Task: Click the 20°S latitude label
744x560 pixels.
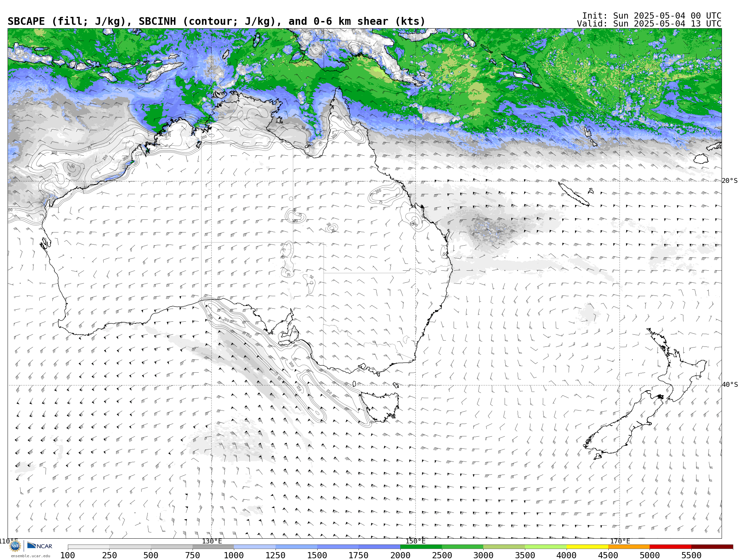Action: (x=730, y=181)
